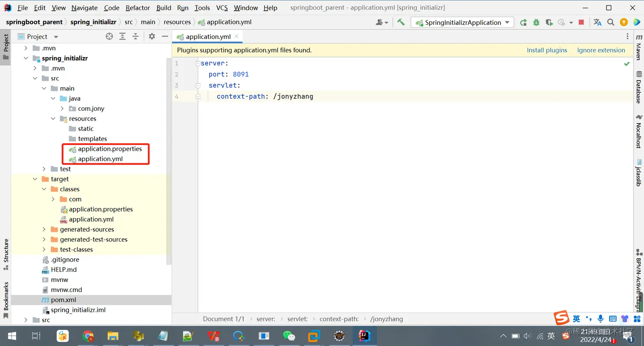Viewport: 644px width, 346px height.
Task: Open the Translate icon in toolbar
Action: point(598,22)
